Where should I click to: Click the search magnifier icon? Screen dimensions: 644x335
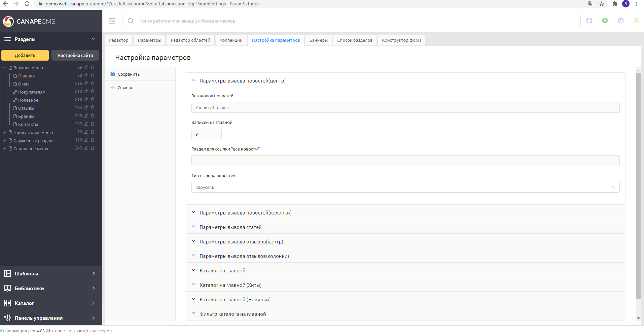tap(131, 21)
